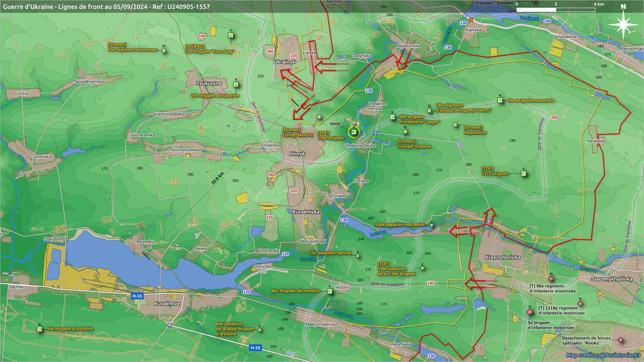Click the Maksymilianivka village label
The image size is (644, 362).
click(x=321, y=324)
